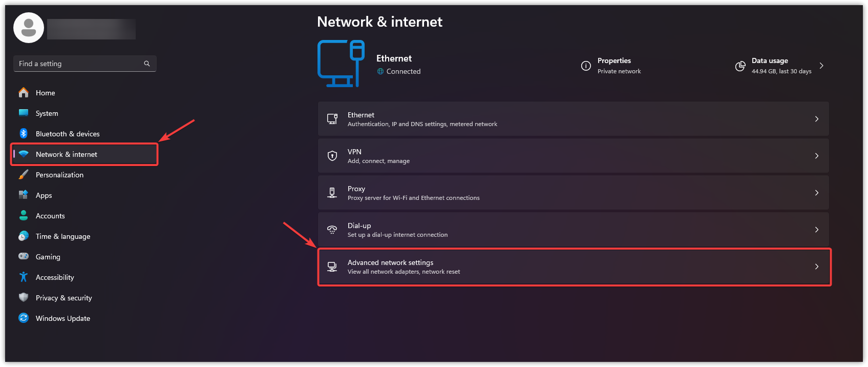Select Network & internet in sidebar

pyautogui.click(x=67, y=154)
